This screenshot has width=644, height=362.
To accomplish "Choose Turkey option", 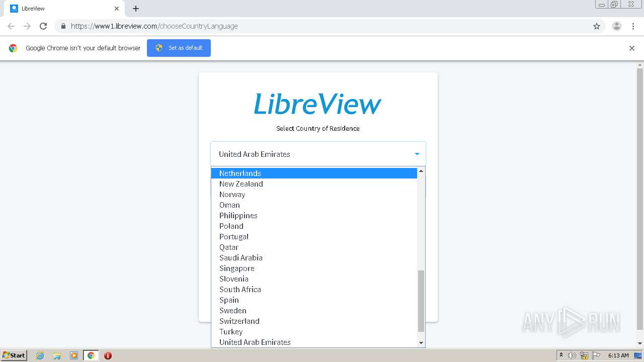I will [314, 331].
